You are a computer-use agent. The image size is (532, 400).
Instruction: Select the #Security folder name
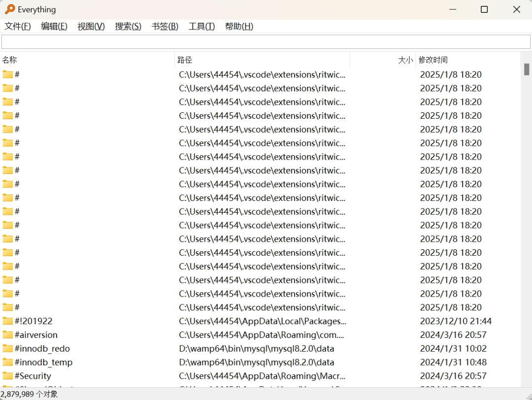pyautogui.click(x=33, y=376)
